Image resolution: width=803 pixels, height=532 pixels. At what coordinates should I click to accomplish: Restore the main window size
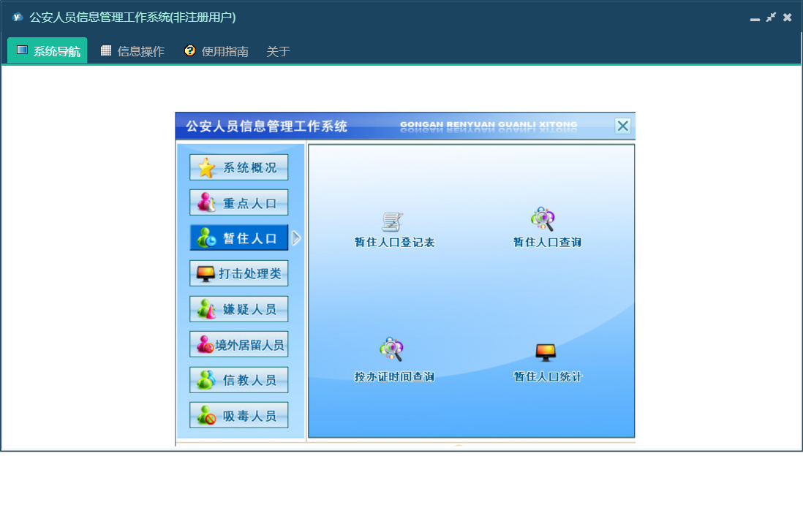771,18
